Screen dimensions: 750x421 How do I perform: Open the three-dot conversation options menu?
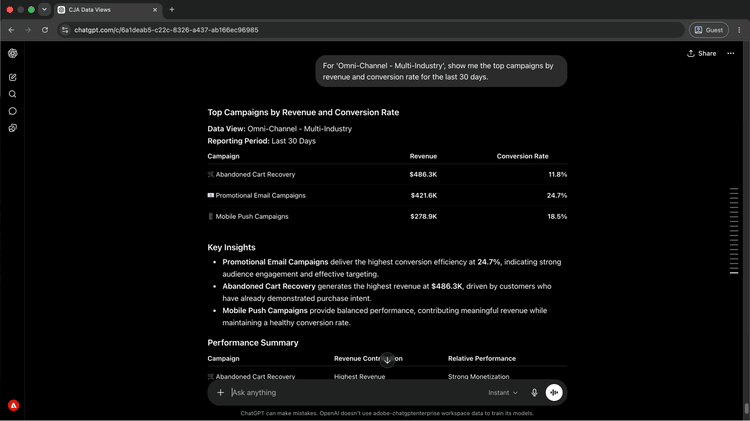[731, 54]
